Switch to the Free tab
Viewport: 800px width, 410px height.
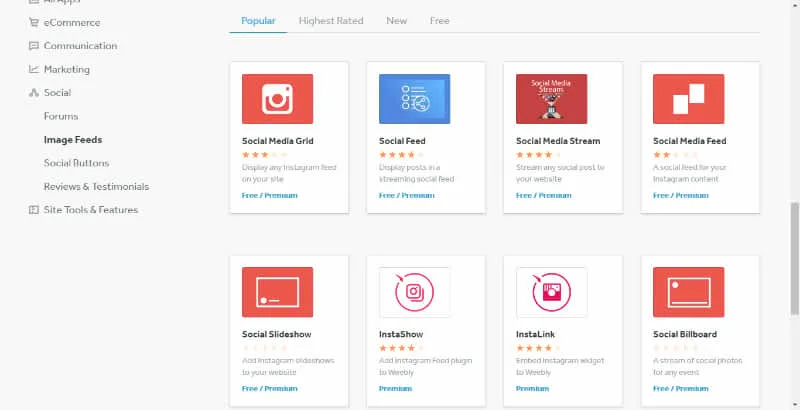tap(439, 21)
